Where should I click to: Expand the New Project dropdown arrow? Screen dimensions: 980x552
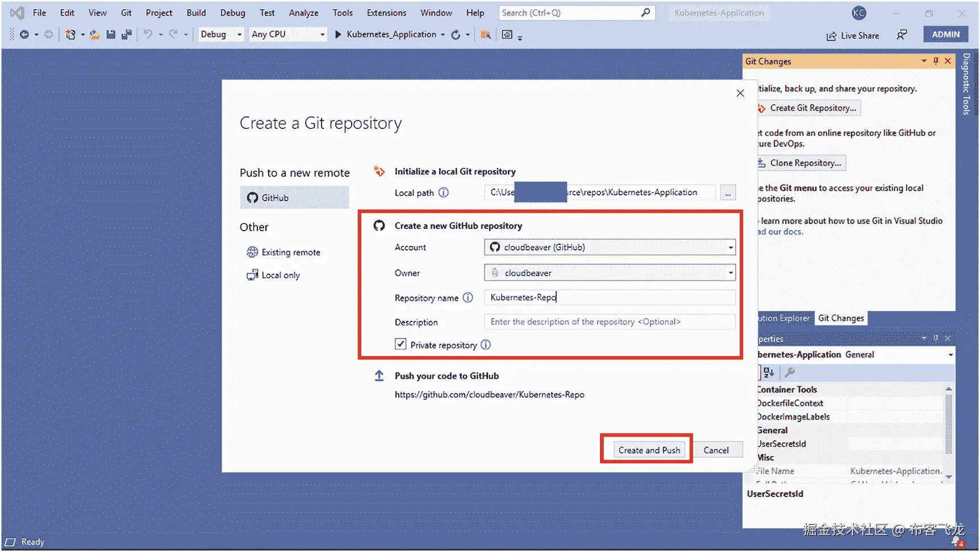click(82, 35)
